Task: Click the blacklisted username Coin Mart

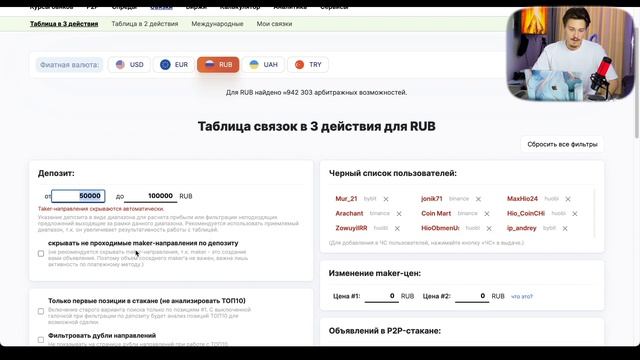Action: (x=436, y=213)
